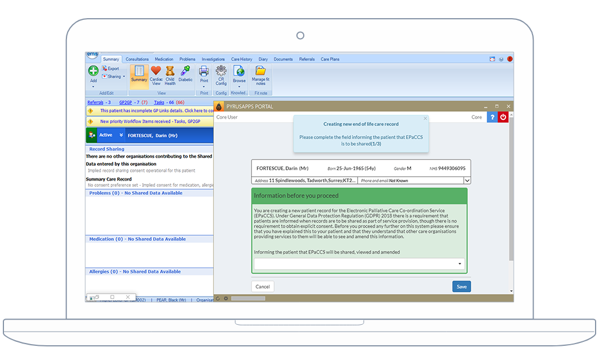Viewport: 599px width, 364px height.
Task: Open the informing patient EPaCCS dropdown
Action: point(359,263)
